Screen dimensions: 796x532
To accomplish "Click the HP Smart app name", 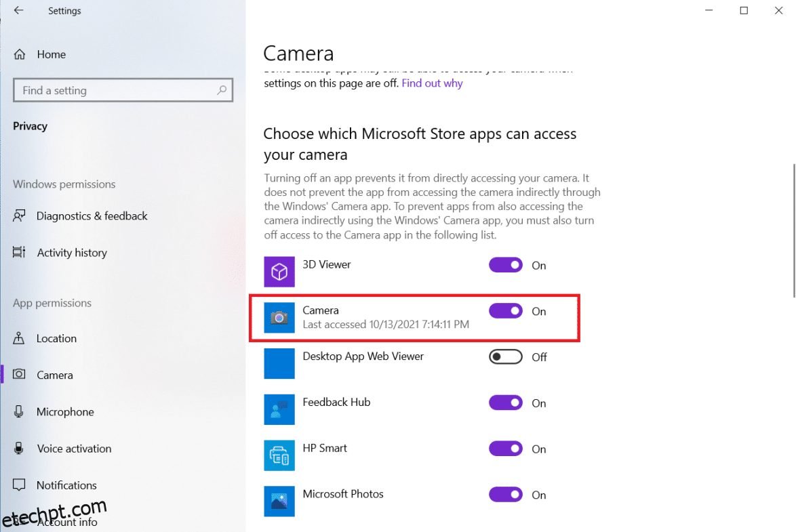I will click(x=325, y=448).
